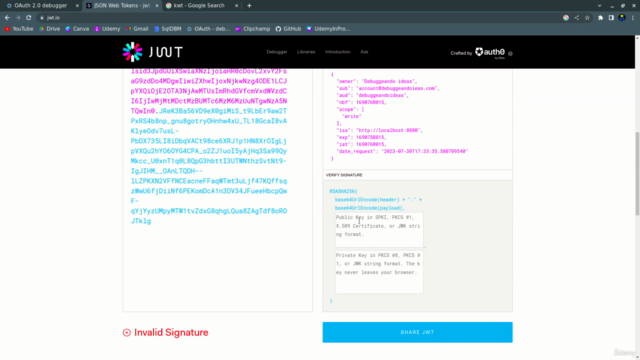Click into the Public Key text area

click(x=379, y=230)
